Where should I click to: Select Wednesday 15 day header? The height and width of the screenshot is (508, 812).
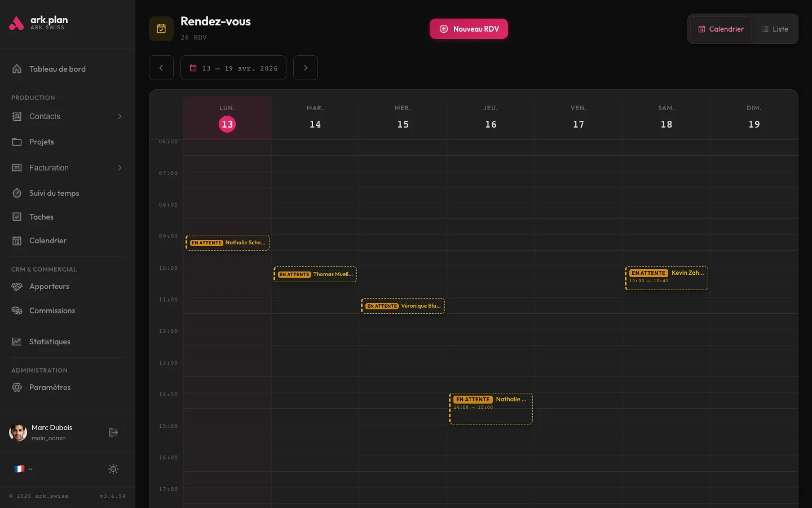[403, 118]
